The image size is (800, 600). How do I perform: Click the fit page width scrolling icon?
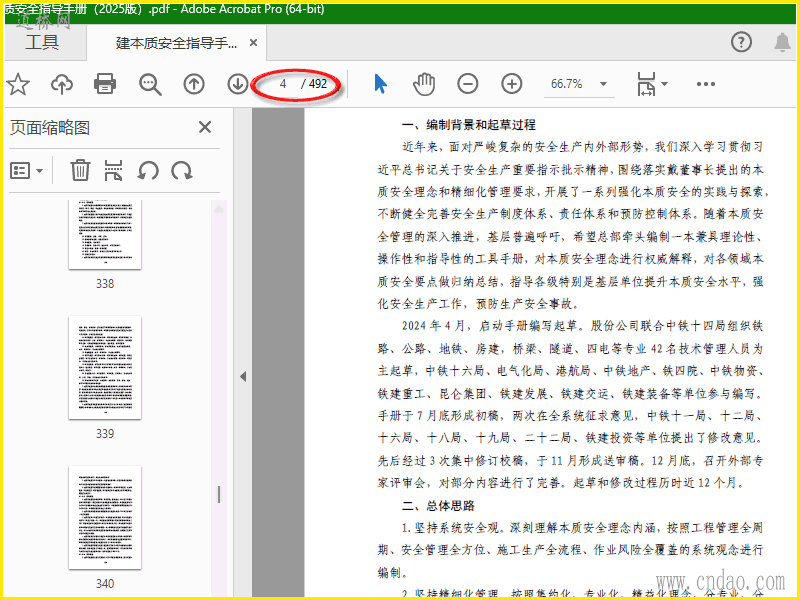point(646,84)
